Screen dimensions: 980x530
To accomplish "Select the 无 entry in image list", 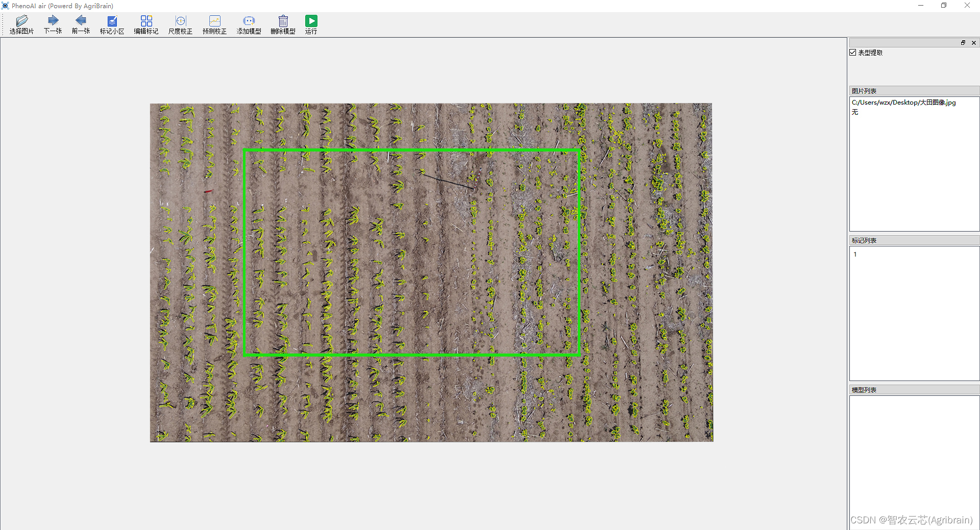I will 855,112.
